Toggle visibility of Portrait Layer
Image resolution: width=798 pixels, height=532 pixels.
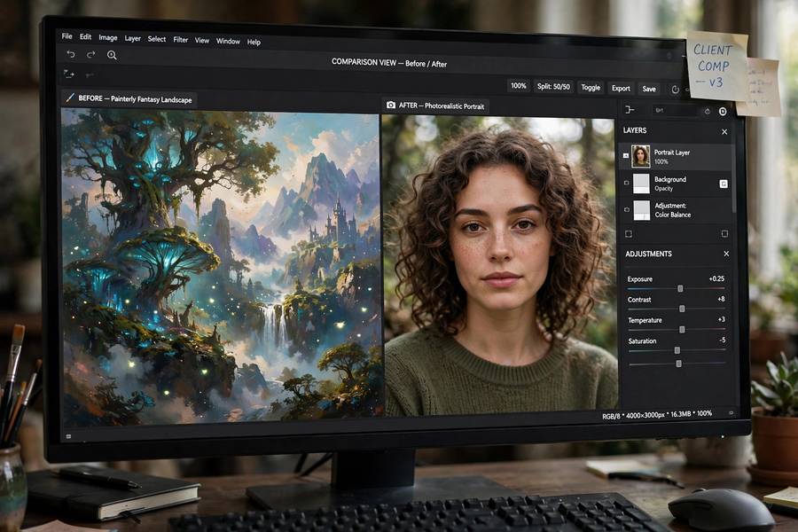(x=626, y=155)
